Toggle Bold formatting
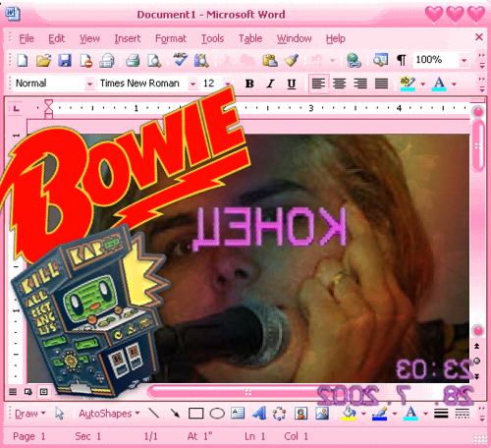The height and width of the screenshot is (448, 491). [x=249, y=84]
